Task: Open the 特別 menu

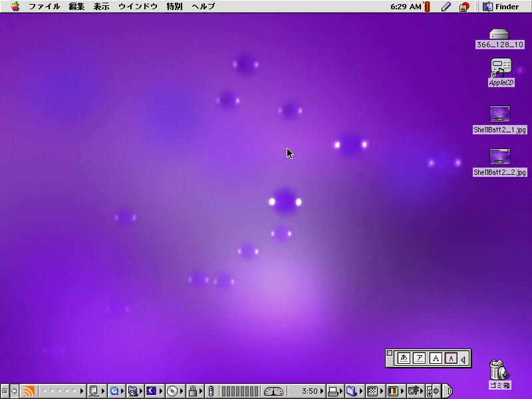Action: pos(175,7)
